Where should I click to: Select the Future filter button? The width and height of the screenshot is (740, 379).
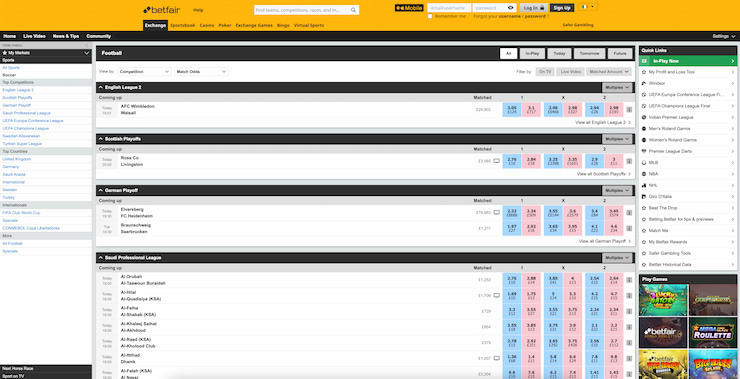pos(620,53)
